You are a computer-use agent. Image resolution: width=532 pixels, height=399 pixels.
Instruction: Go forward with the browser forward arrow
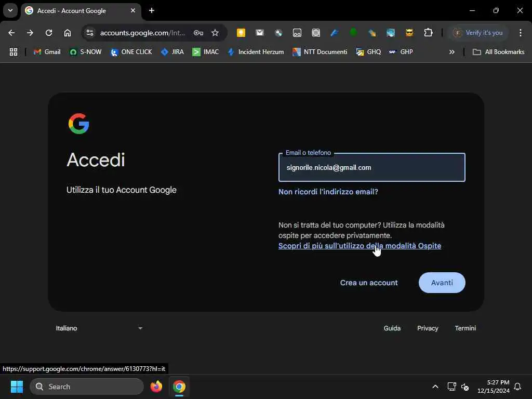click(30, 33)
